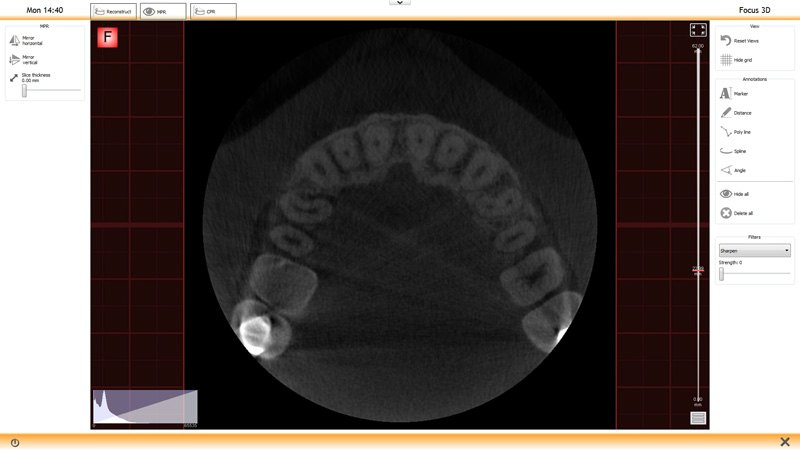Image resolution: width=800 pixels, height=450 pixels.
Task: Hide all annotations with eye icon
Action: [726, 194]
